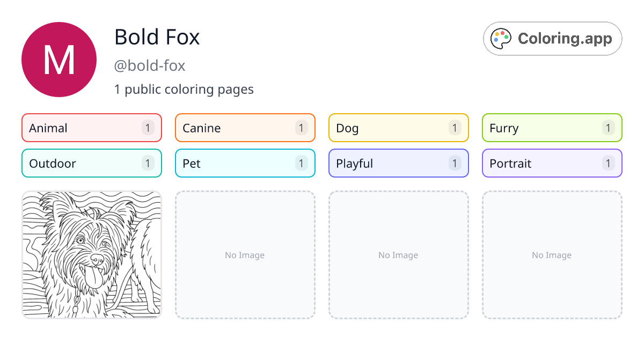This screenshot has height=338, width=644.
Task: Click the count badge beside Pet
Action: point(301,163)
